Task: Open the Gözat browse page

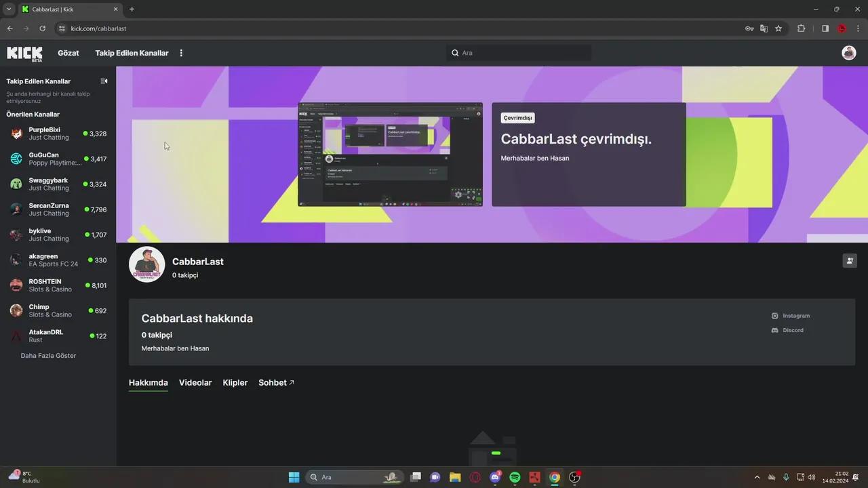Action: (x=68, y=53)
